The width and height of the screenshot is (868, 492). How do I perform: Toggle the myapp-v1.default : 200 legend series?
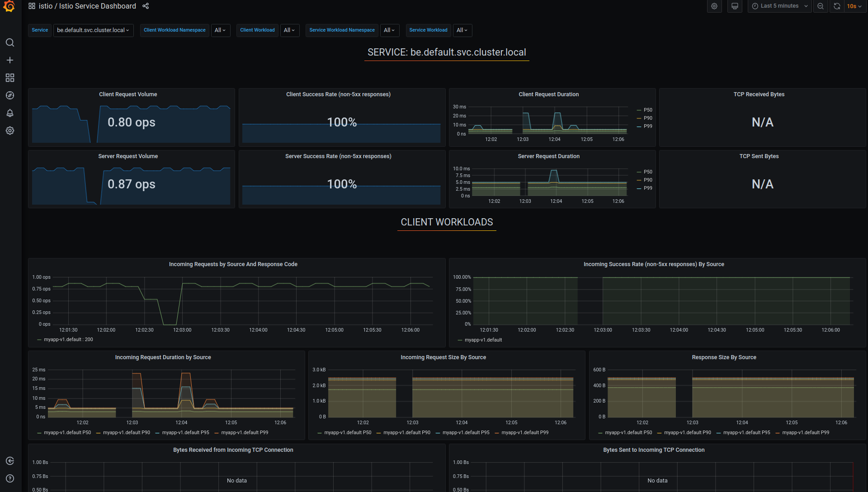click(68, 340)
